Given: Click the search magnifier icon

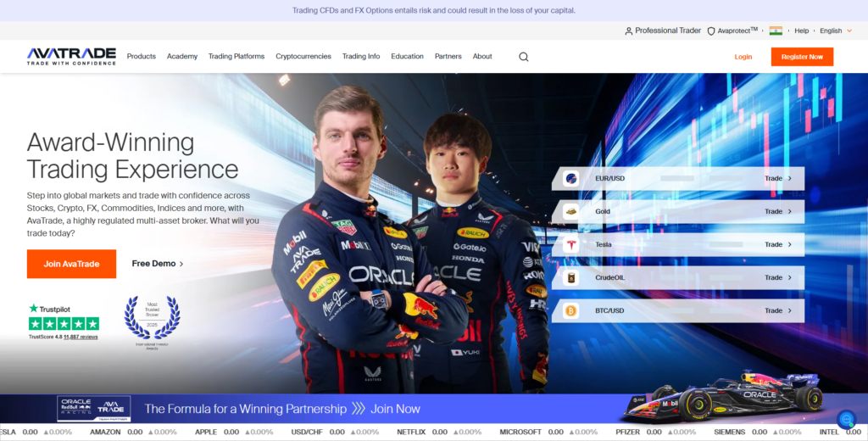Looking at the screenshot, I should click(x=523, y=57).
